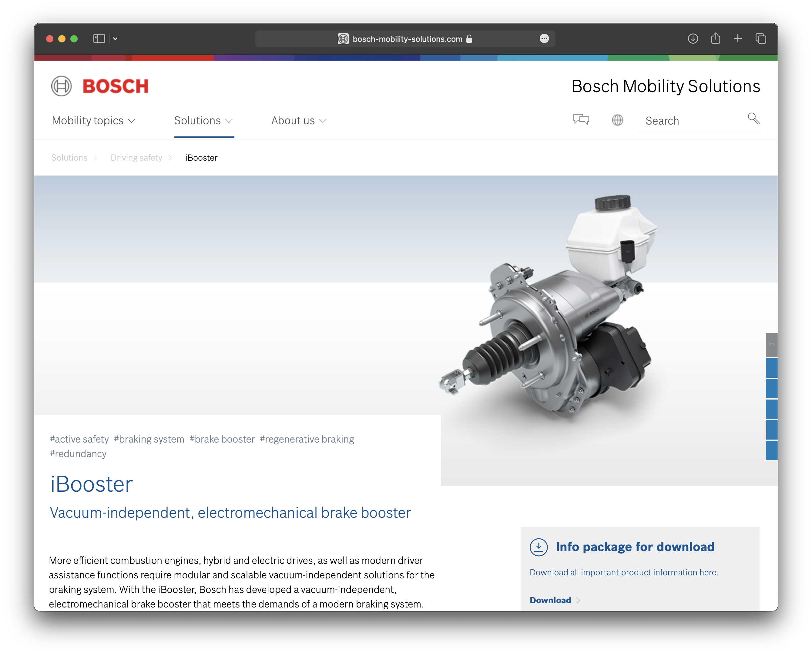The image size is (812, 656).
Task: Click the Download link in info package
Action: click(x=550, y=600)
